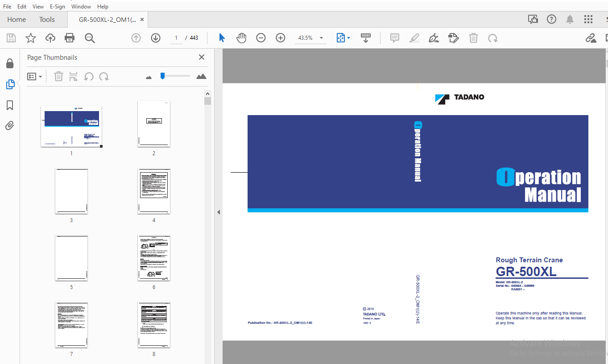Viewport: 608px width, 364px height.
Task: Delete selected pages in the thumbnails panel
Action: tap(58, 76)
